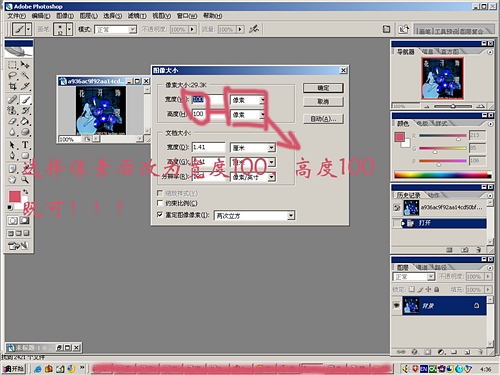
Task: Hide the Background layer eye icon
Action: (x=396, y=305)
